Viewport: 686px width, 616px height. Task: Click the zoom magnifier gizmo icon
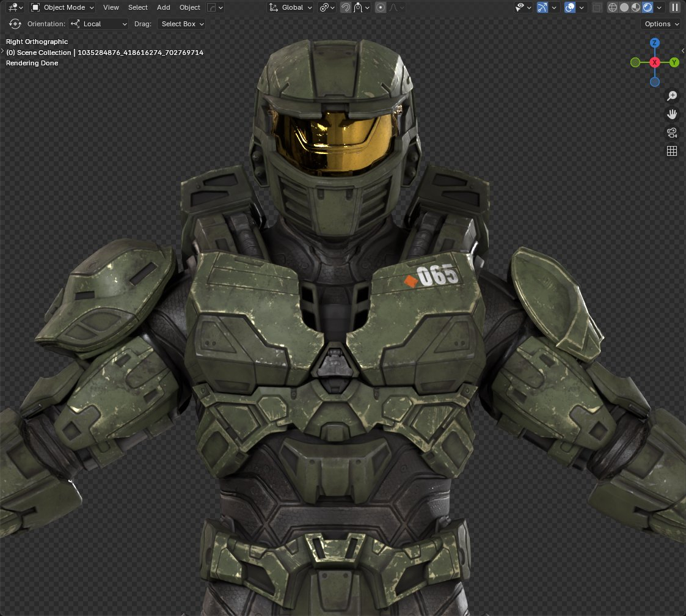pos(672,96)
